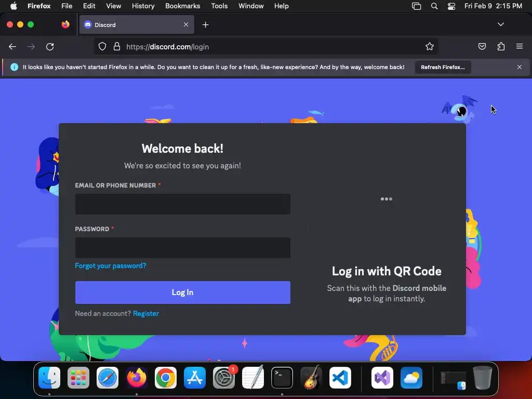
Task: Click the blue info icon in the notification bar
Action: pyautogui.click(x=14, y=67)
